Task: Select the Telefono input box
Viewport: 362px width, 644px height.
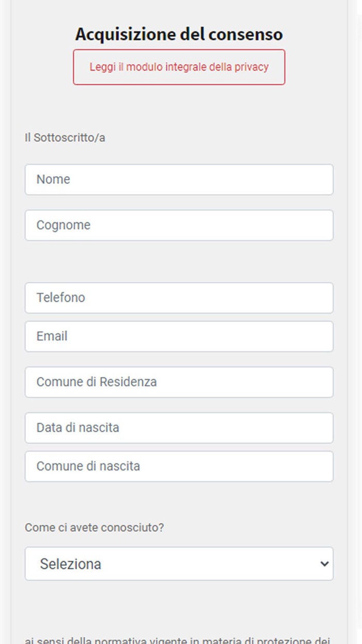Action: tap(179, 298)
